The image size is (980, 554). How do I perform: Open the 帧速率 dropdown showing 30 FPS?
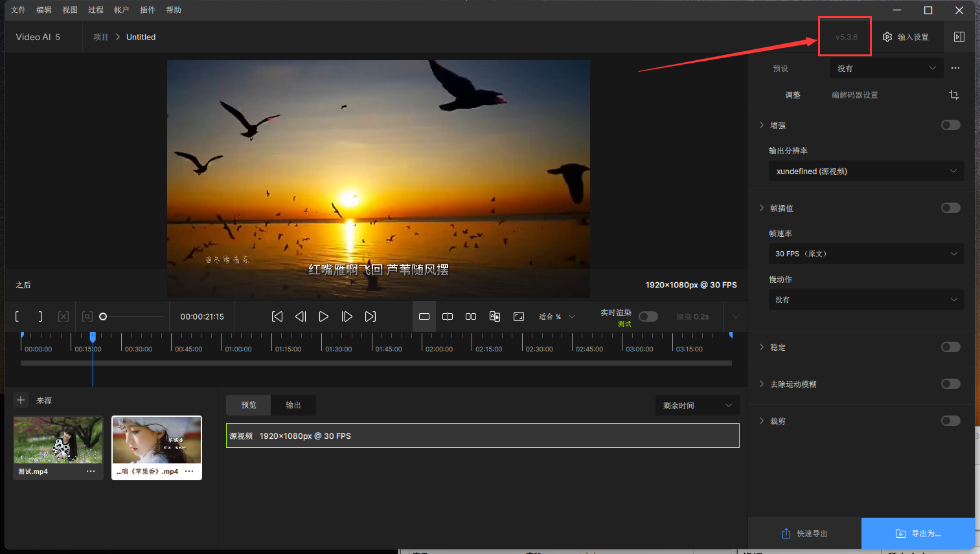click(x=866, y=254)
